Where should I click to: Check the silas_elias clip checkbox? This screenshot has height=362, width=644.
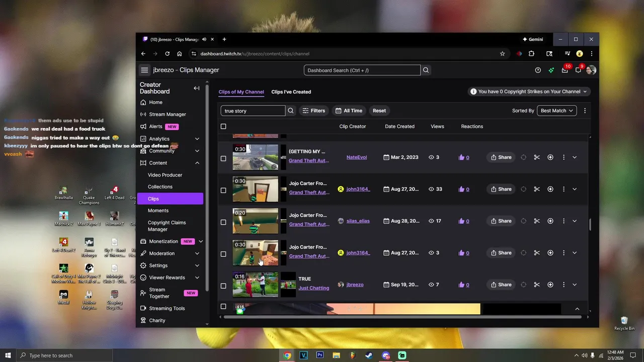[x=223, y=222]
